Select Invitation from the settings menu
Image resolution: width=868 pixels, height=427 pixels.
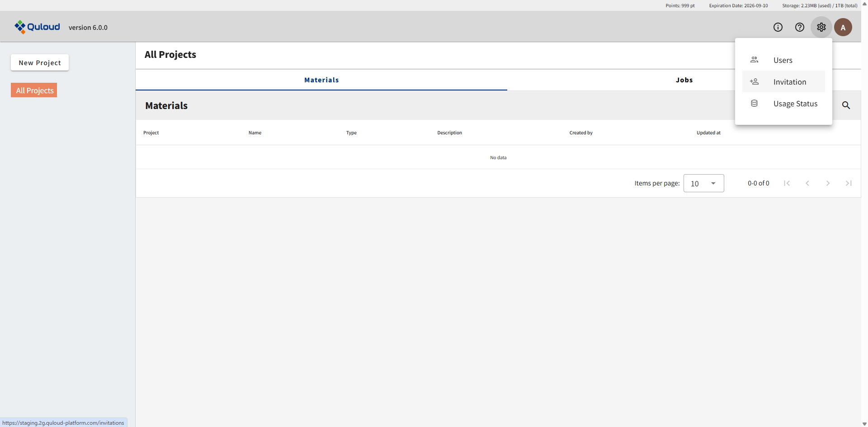(x=789, y=82)
